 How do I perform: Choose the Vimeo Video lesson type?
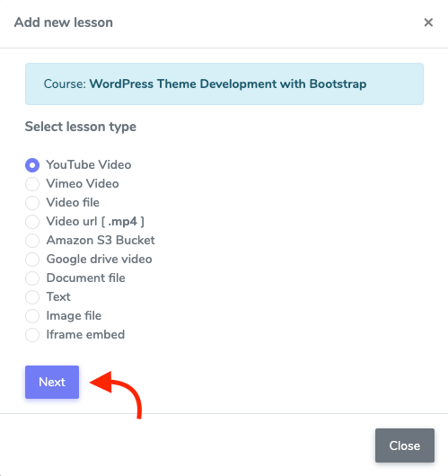(32, 184)
